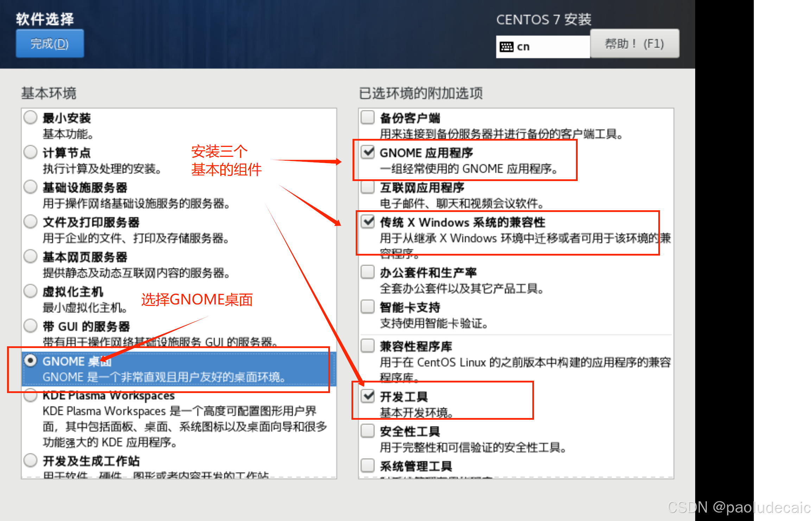812x521 pixels.
Task: Select the 虚拟化主机 radio button
Action: pos(31,291)
